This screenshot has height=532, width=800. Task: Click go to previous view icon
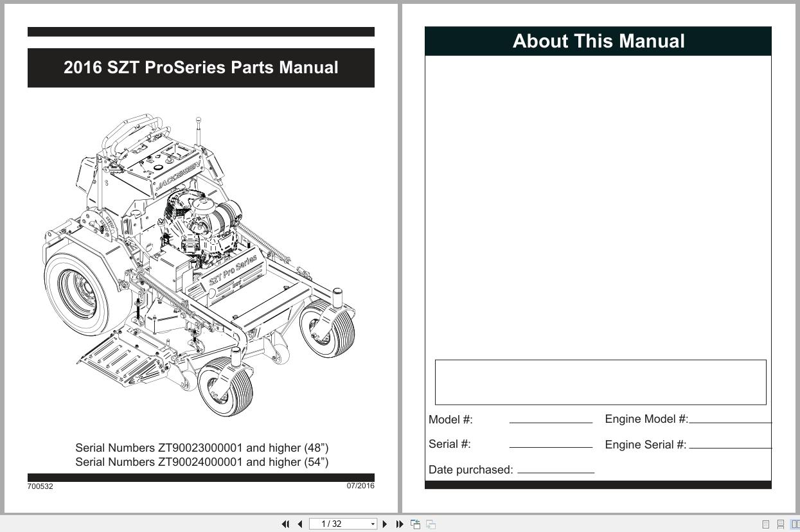(416, 524)
